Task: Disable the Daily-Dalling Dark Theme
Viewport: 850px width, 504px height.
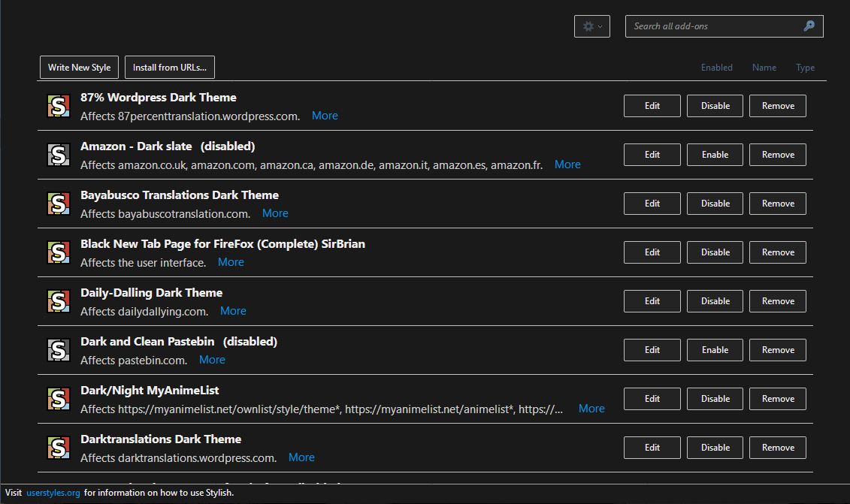Action: [x=715, y=300]
